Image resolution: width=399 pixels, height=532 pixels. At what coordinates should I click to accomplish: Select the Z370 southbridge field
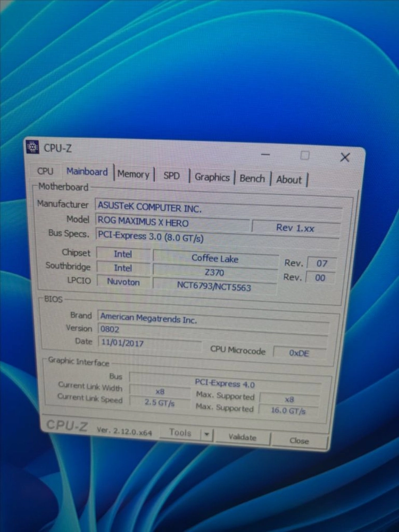coord(215,272)
